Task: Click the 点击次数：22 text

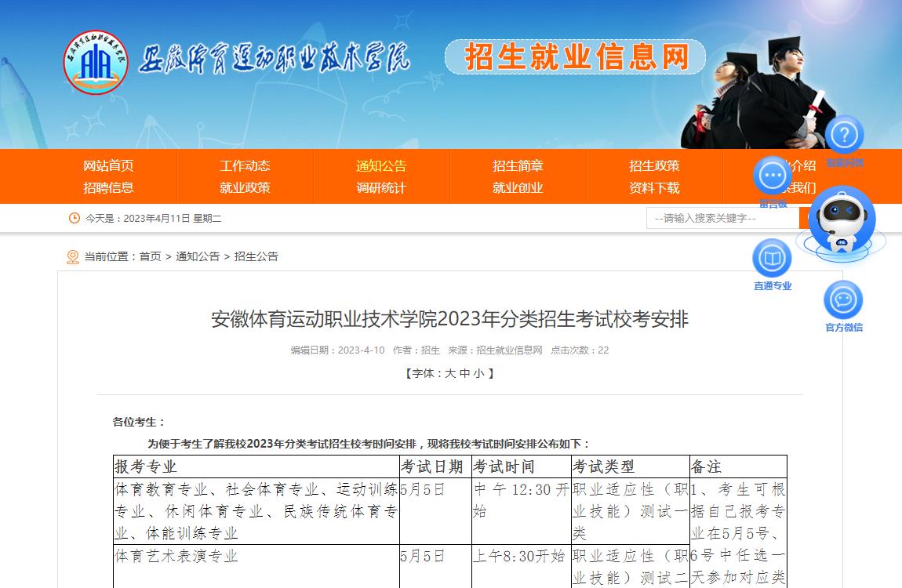Action: coord(580,350)
